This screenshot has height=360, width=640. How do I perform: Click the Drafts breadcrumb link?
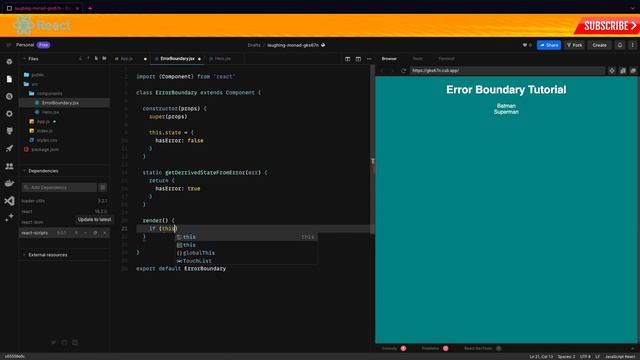254,45
